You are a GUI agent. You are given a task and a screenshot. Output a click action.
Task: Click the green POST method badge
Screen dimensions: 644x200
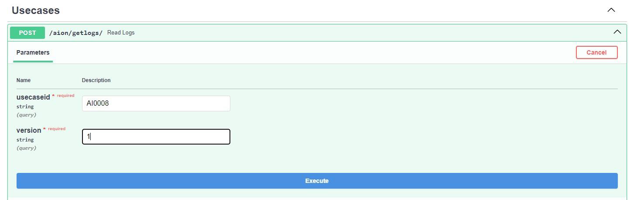pos(27,33)
